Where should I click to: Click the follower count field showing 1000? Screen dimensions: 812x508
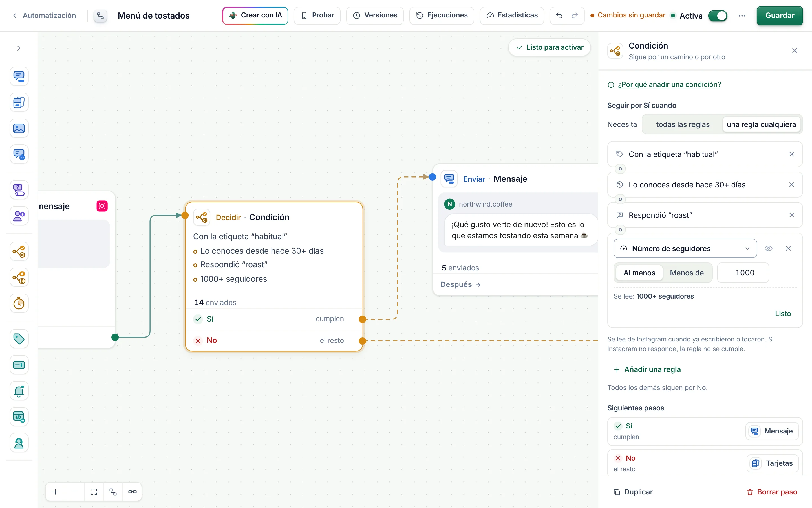click(743, 273)
